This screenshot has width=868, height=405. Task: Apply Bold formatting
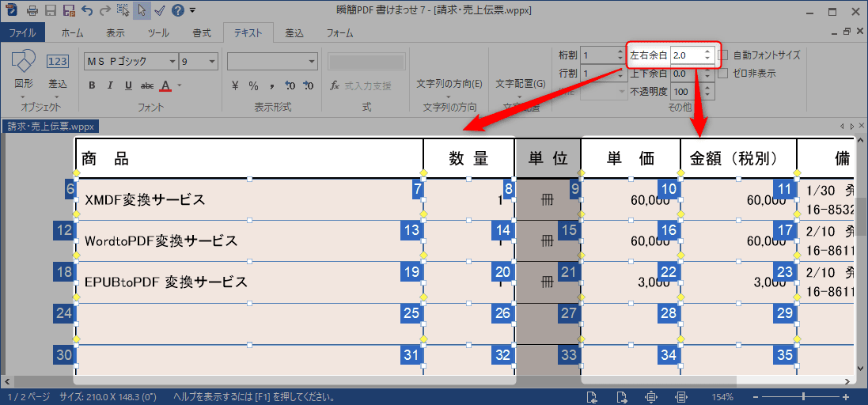pos(93,85)
